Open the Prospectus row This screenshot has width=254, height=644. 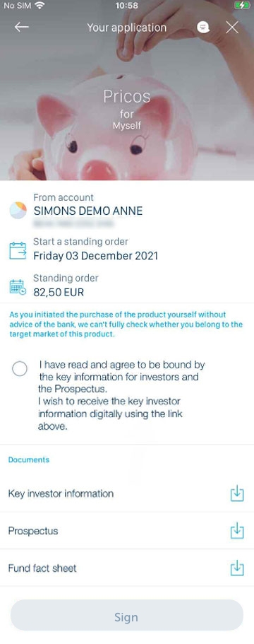tap(127, 531)
